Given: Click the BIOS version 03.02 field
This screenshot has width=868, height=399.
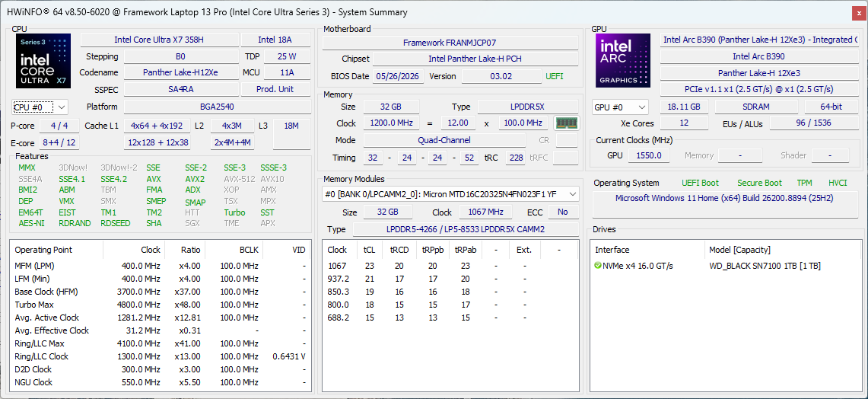Looking at the screenshot, I should pos(501,76).
